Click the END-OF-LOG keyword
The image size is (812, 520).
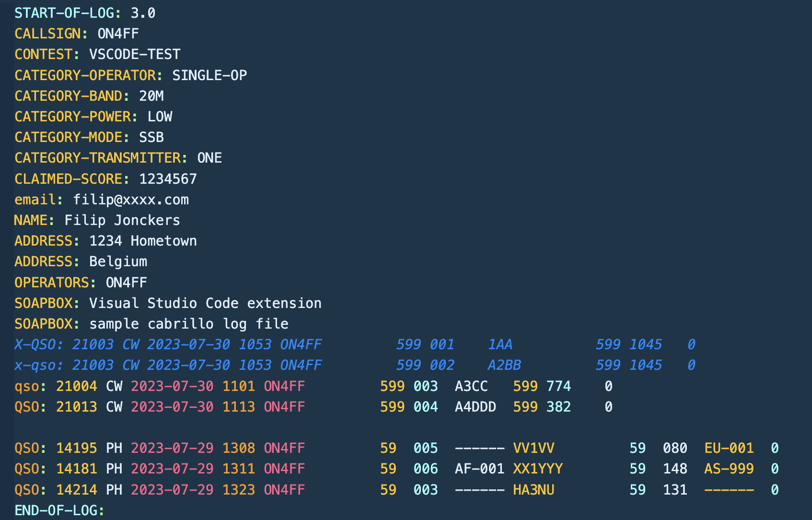59,510
